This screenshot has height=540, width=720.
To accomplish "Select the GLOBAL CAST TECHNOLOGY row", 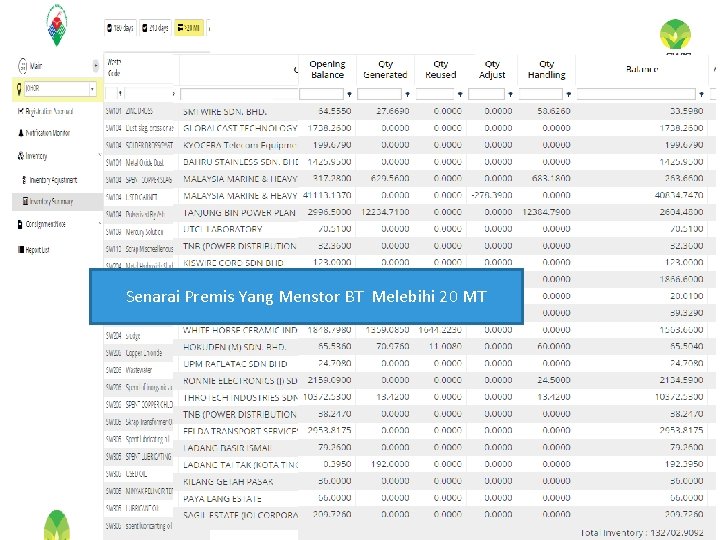I will (x=410, y=128).
